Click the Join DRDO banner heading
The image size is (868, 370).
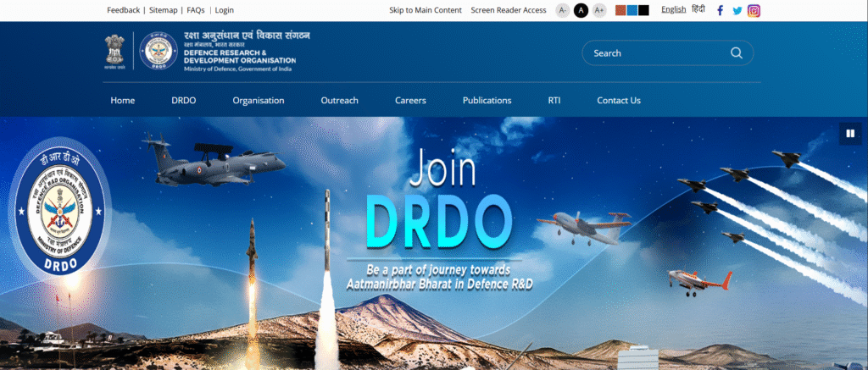pyautogui.click(x=439, y=199)
